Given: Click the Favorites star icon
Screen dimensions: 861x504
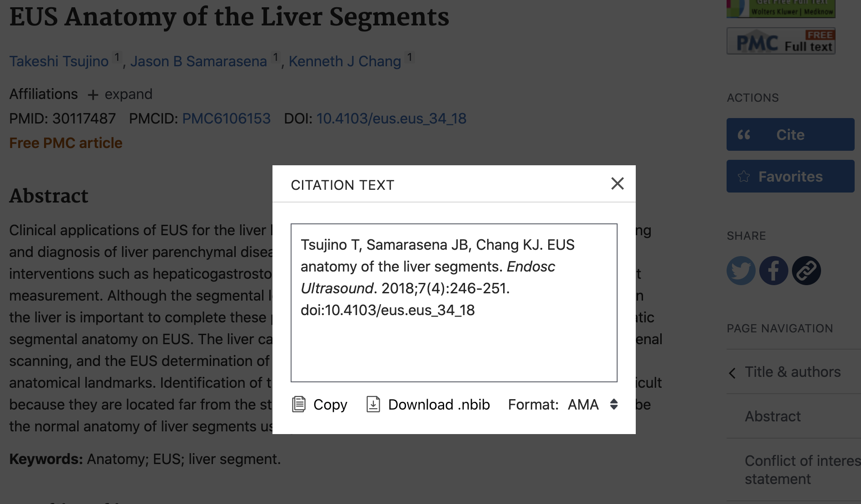Looking at the screenshot, I should tap(744, 176).
